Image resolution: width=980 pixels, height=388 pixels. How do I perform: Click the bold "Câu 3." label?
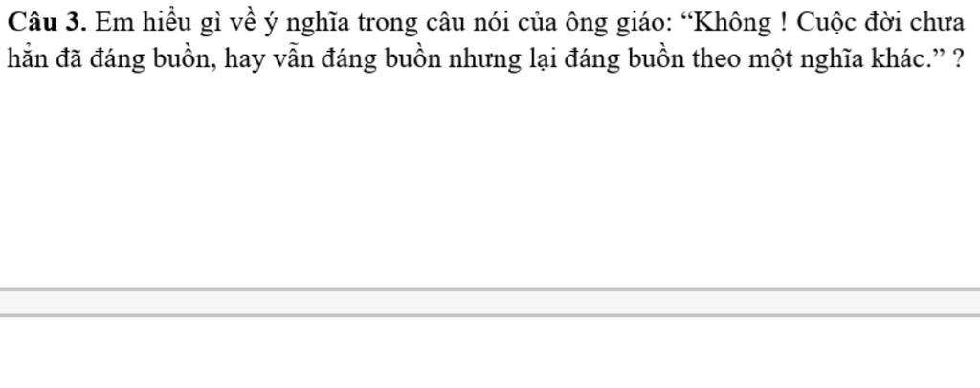coord(48,23)
